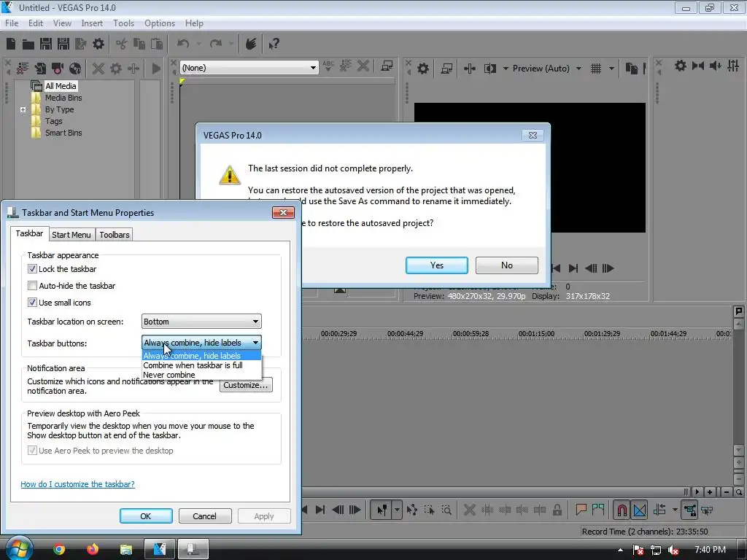
Task: Select the Normal Edit tool in timeline toolbar
Action: click(x=382, y=510)
